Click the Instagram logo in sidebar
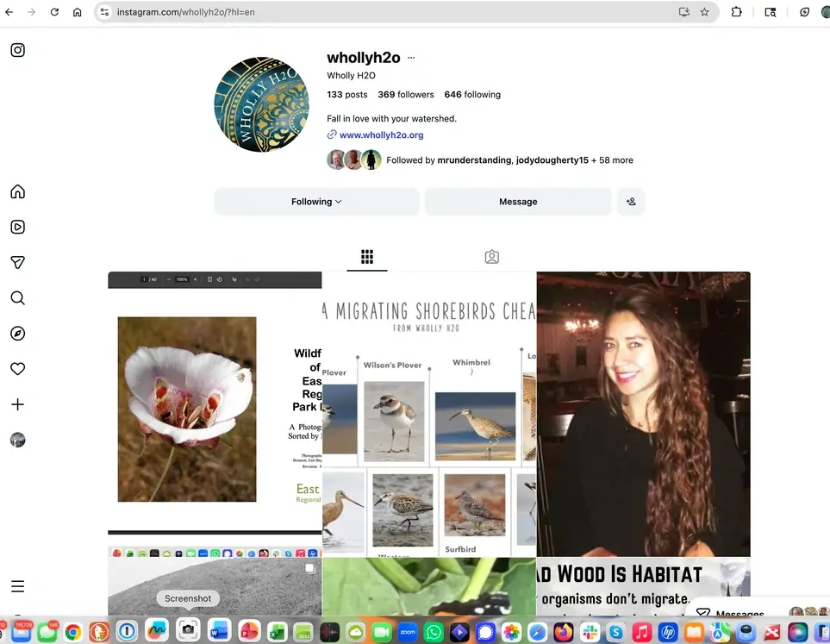The height and width of the screenshot is (644, 830). click(x=17, y=50)
